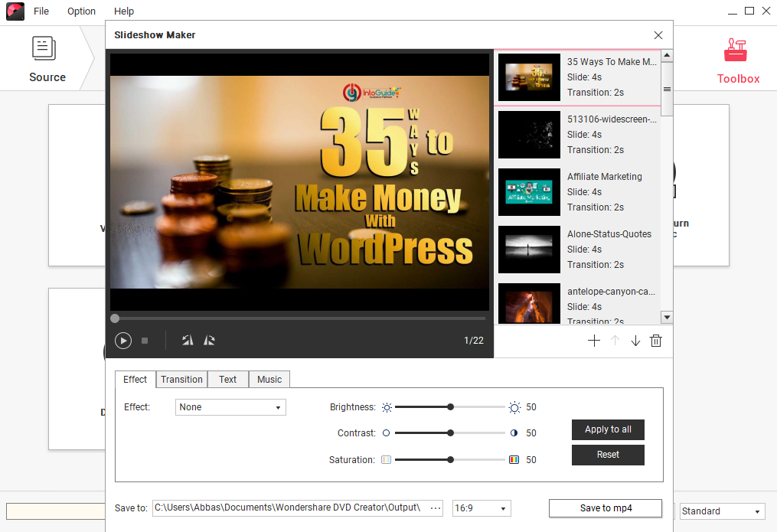Click the Reset button
The height and width of the screenshot is (532, 777).
click(x=608, y=455)
